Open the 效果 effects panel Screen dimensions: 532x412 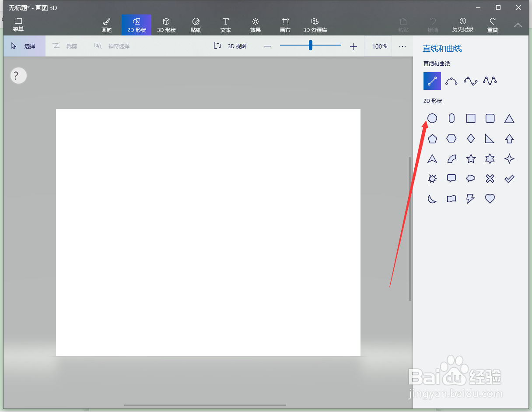pyautogui.click(x=255, y=25)
